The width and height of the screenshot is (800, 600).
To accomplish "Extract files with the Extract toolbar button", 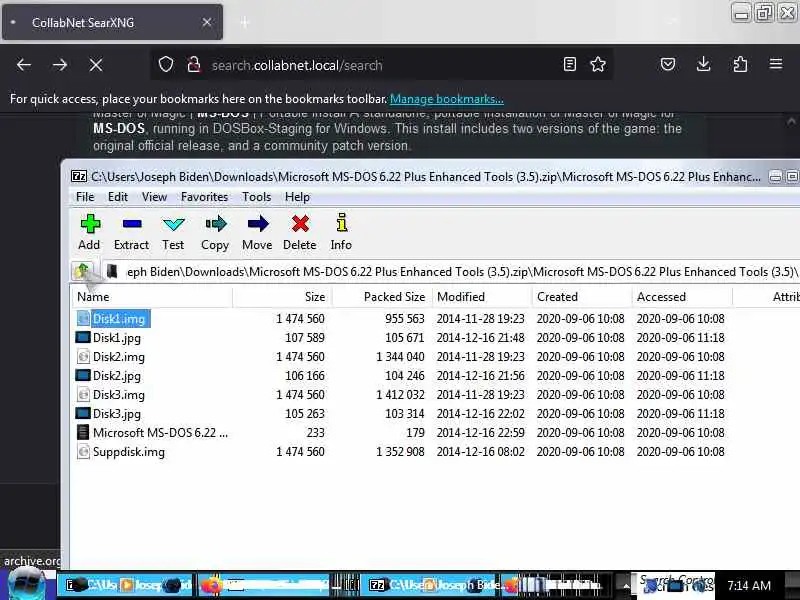I will coord(131,232).
